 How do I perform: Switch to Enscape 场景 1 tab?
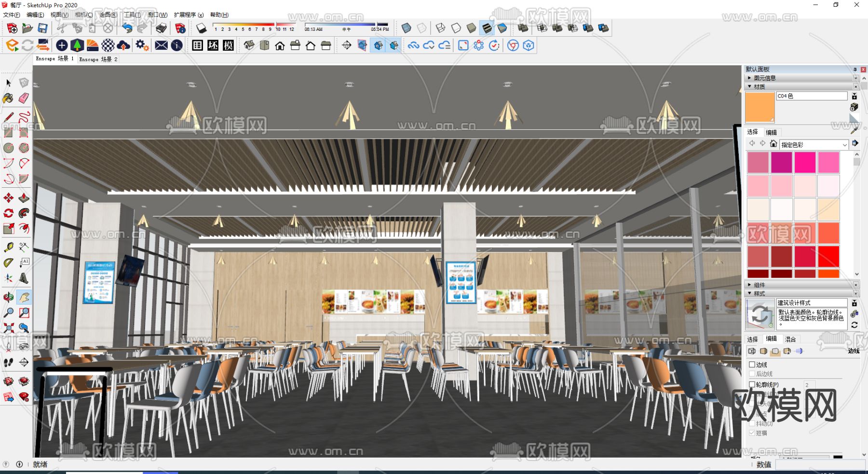[x=54, y=59]
